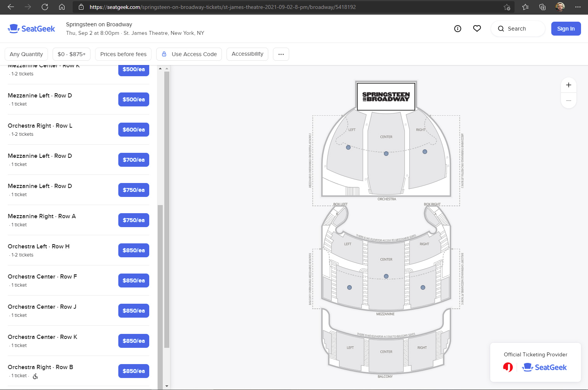Open browser settings and more menu
588x390 pixels.
point(578,7)
